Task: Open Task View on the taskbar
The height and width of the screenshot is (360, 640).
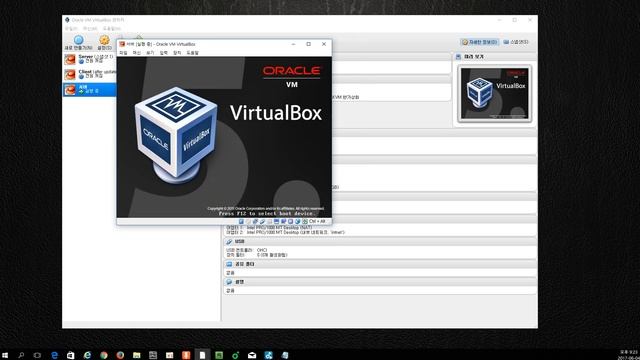Action: (x=37, y=355)
